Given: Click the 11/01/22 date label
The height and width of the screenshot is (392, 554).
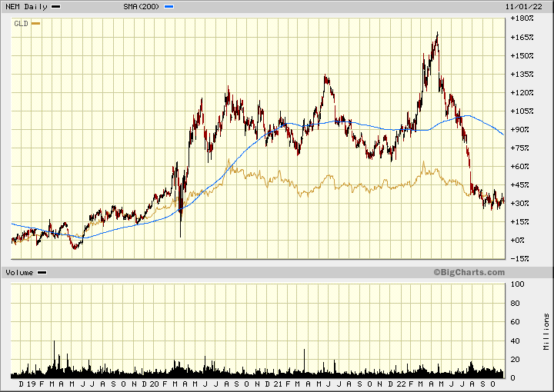Looking at the screenshot, I should click(x=524, y=7).
